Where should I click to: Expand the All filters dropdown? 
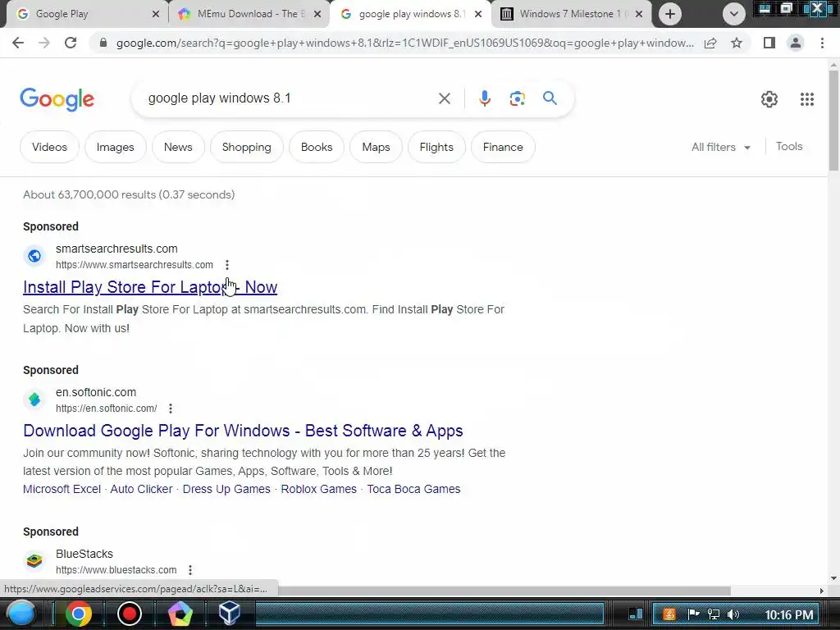click(x=721, y=147)
